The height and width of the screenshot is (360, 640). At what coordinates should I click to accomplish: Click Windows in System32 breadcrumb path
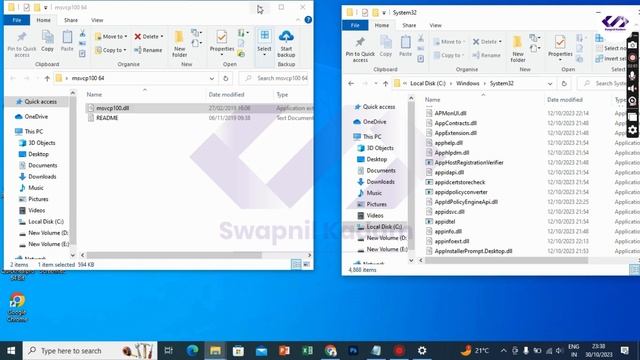pyautogui.click(x=468, y=83)
